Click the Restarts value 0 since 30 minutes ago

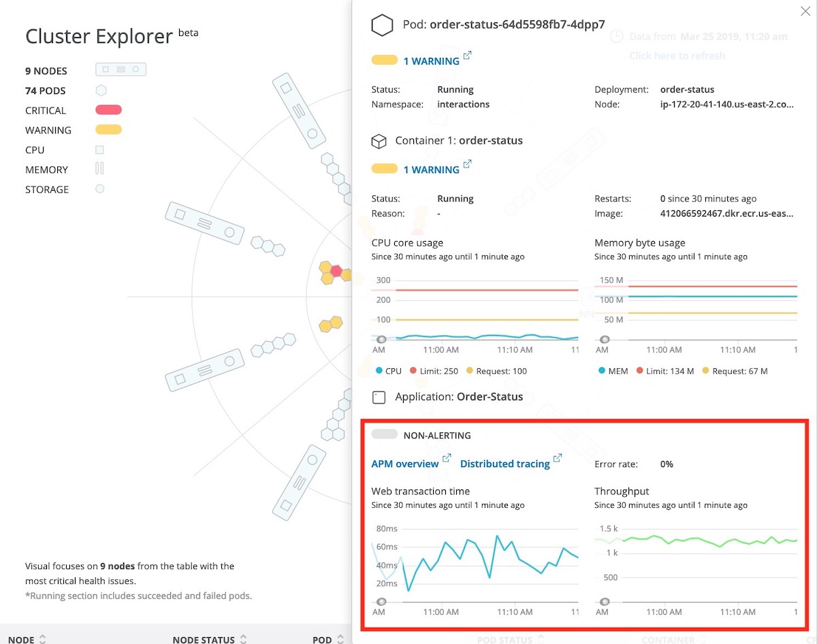click(x=709, y=199)
